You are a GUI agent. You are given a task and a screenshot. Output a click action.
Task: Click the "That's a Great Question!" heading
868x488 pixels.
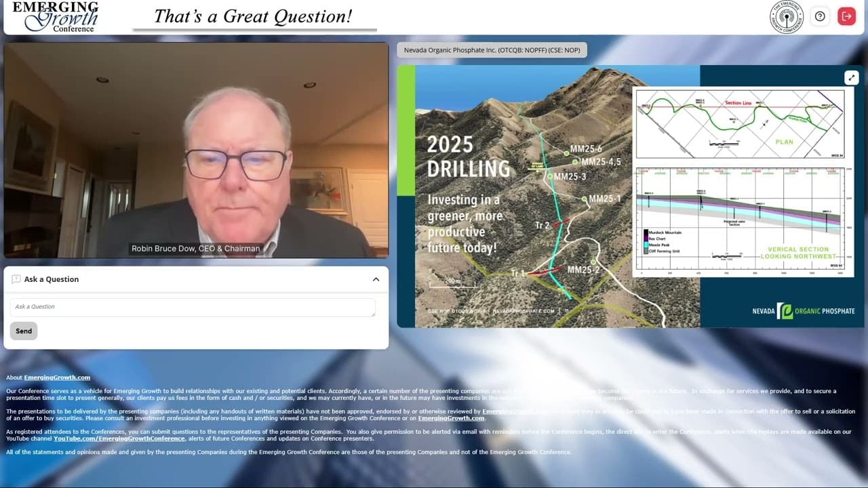(x=253, y=16)
